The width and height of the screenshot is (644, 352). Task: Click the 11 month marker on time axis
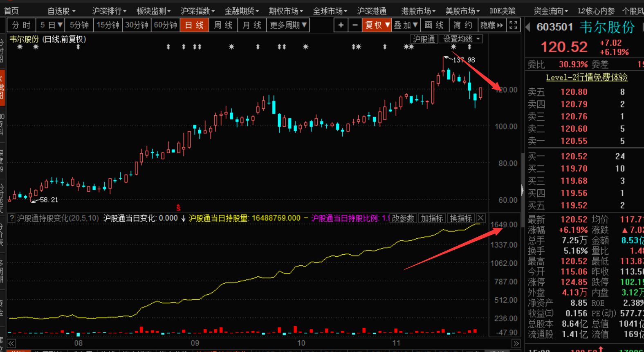point(395,343)
